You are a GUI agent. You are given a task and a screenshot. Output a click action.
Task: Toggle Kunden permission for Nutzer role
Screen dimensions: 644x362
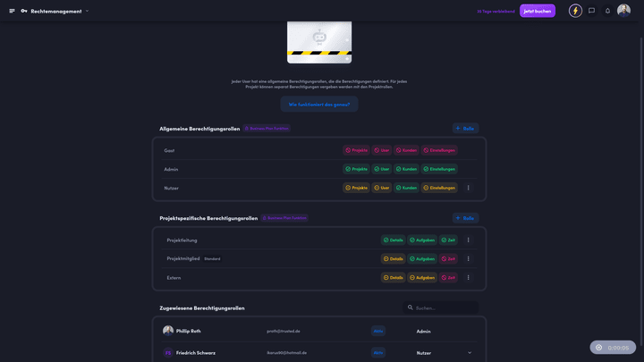pos(406,188)
